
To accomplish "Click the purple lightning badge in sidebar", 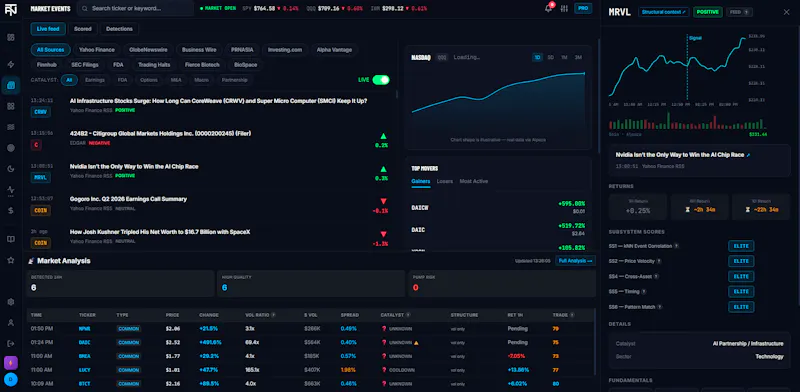I will click(11, 362).
